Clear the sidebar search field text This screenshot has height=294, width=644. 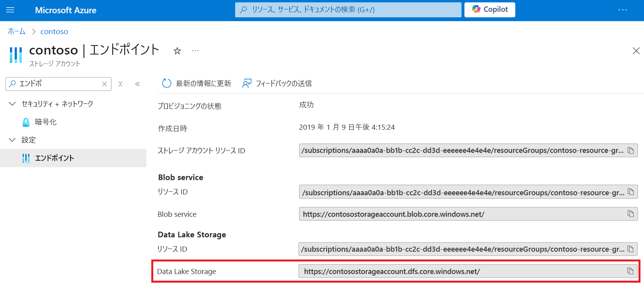105,84
